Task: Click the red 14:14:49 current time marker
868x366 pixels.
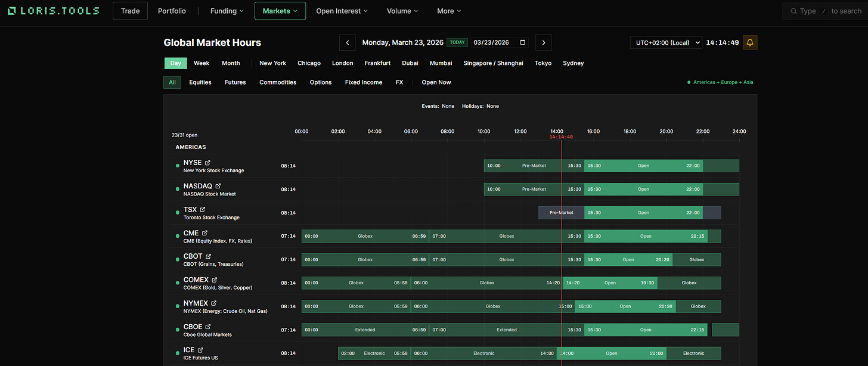Action: tap(561, 137)
